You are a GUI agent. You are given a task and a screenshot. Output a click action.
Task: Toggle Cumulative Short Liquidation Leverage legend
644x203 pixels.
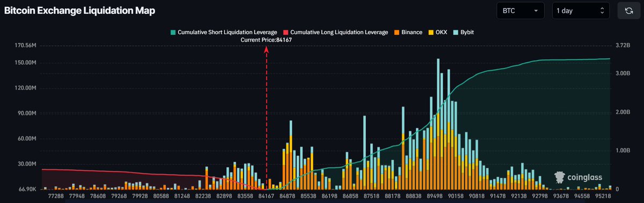click(x=224, y=32)
